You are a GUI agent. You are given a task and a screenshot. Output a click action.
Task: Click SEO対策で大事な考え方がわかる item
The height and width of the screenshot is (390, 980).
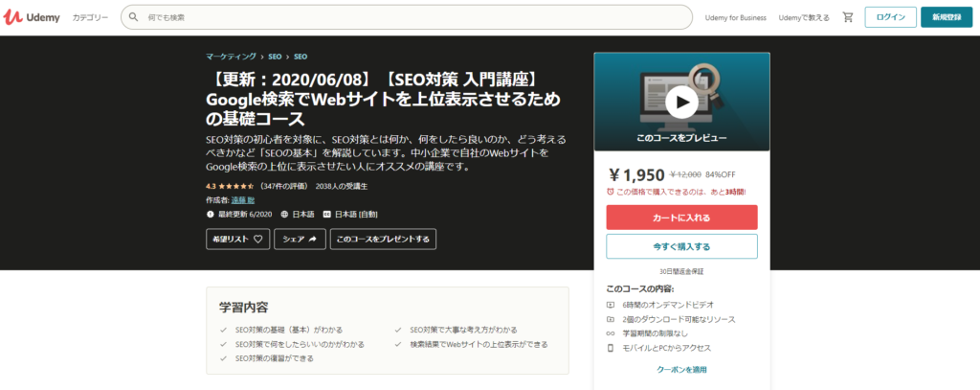463,330
